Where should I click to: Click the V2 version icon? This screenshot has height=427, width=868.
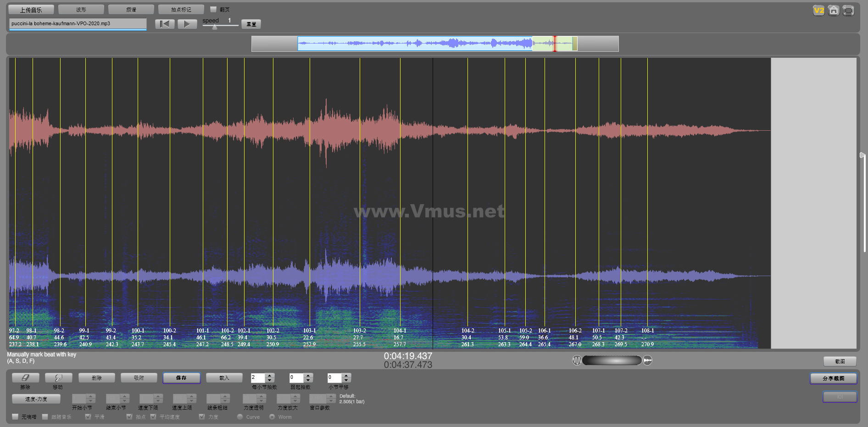pos(818,11)
